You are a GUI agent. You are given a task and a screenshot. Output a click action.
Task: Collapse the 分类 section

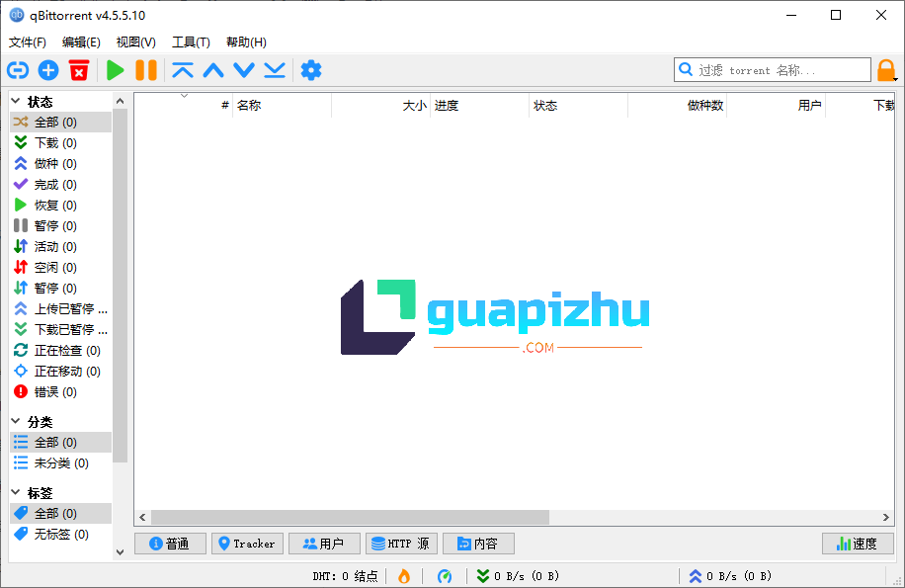point(16,421)
